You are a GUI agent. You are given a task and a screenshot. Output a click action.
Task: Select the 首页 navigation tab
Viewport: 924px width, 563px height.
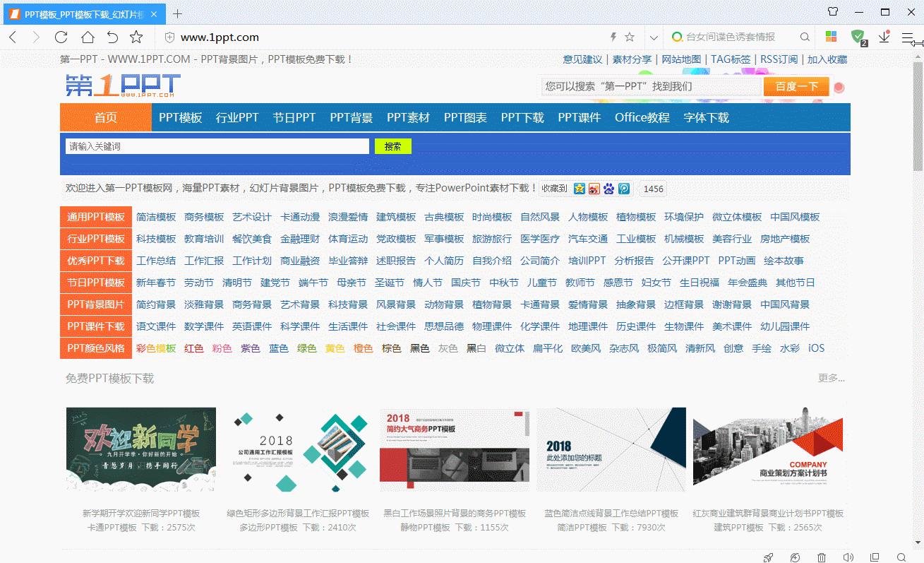[x=106, y=117]
